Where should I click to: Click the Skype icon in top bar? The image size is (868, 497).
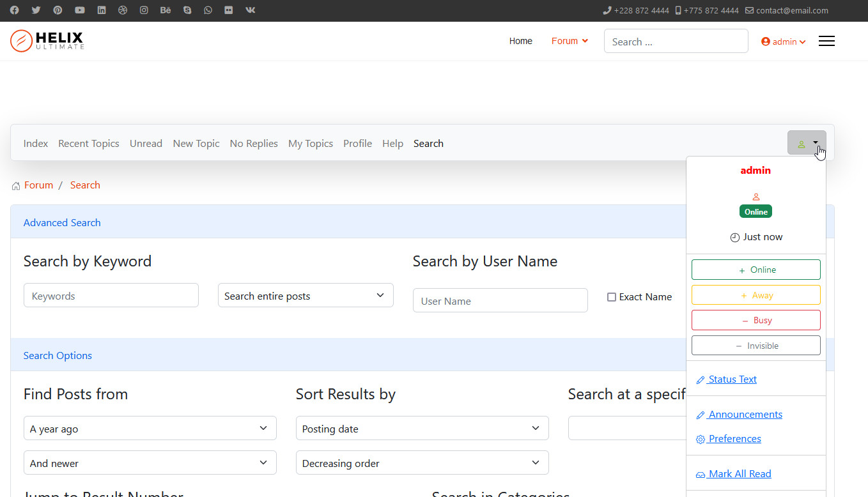pos(187,10)
